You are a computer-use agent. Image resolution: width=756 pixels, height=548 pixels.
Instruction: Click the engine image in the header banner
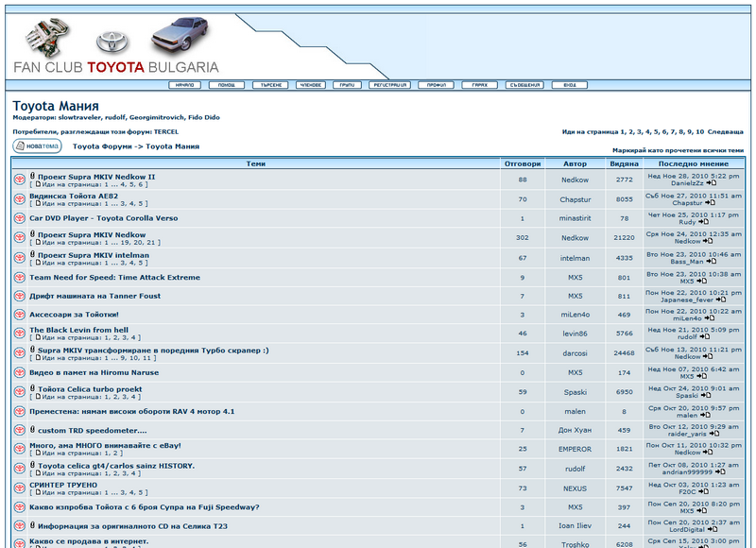[x=48, y=38]
